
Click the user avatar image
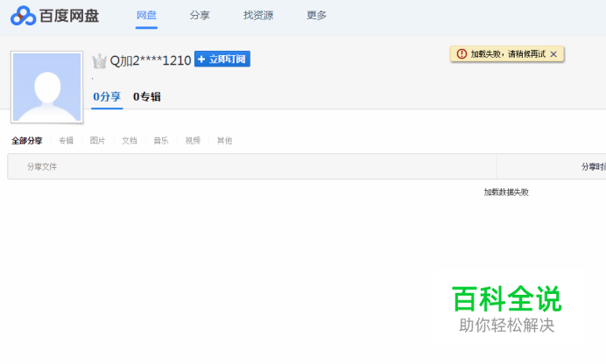tap(46, 87)
